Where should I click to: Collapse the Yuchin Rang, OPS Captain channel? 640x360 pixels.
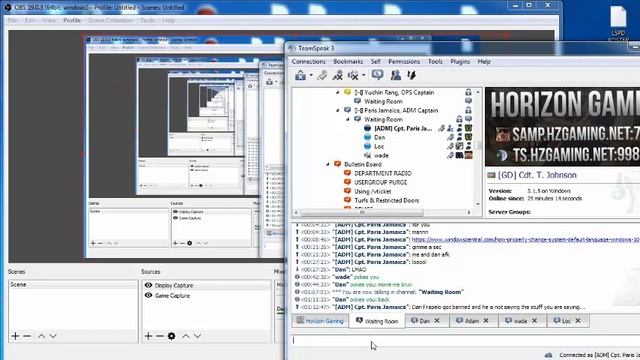(x=338, y=93)
